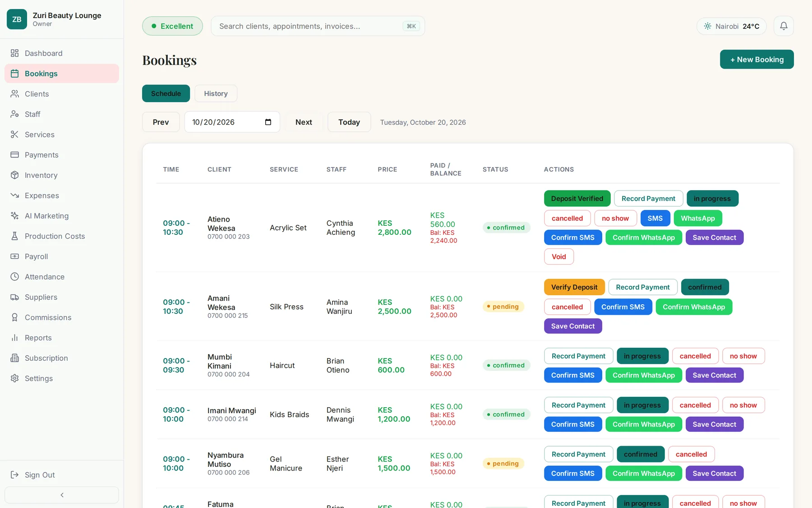Send WhatsApp to Atieno Wekesa
The width and height of the screenshot is (812, 508).
click(x=697, y=218)
